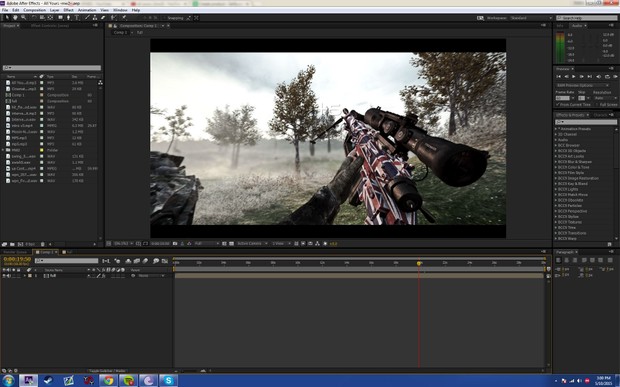Open the Workspace Standard dropdown
This screenshot has height=387, width=620.
click(x=530, y=18)
